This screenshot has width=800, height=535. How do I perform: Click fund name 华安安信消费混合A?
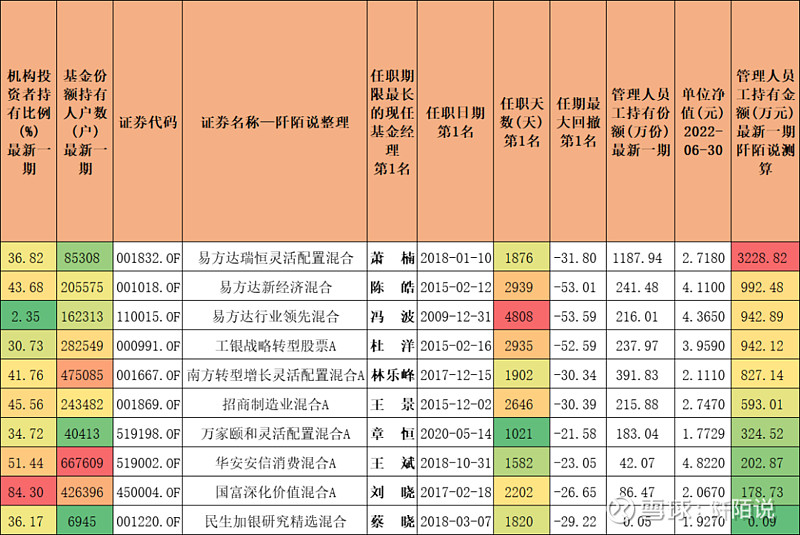click(x=274, y=463)
